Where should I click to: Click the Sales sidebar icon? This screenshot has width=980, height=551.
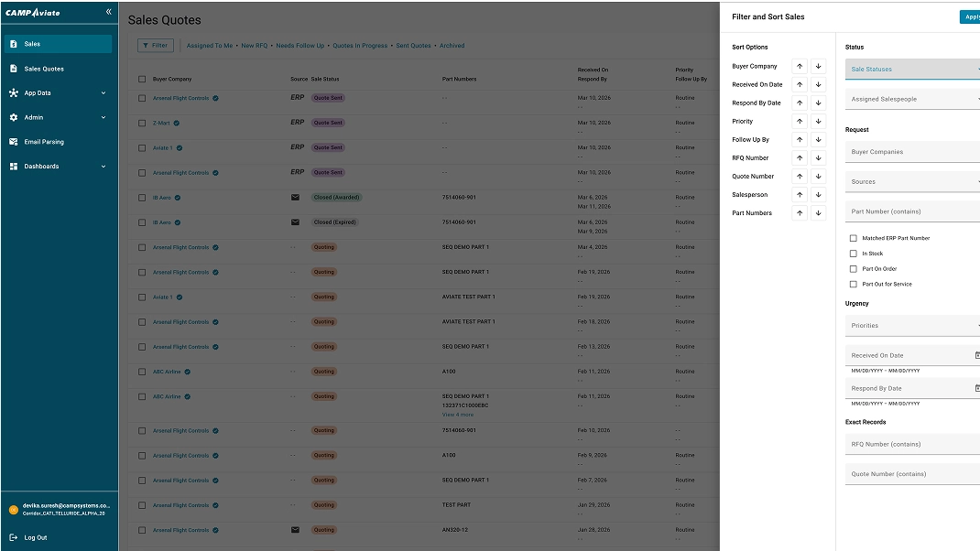(x=14, y=44)
